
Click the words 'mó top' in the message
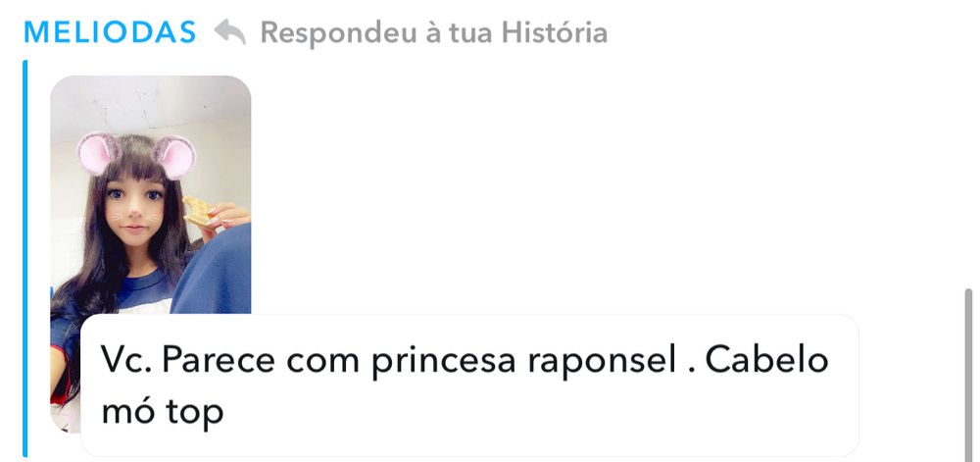point(163,412)
